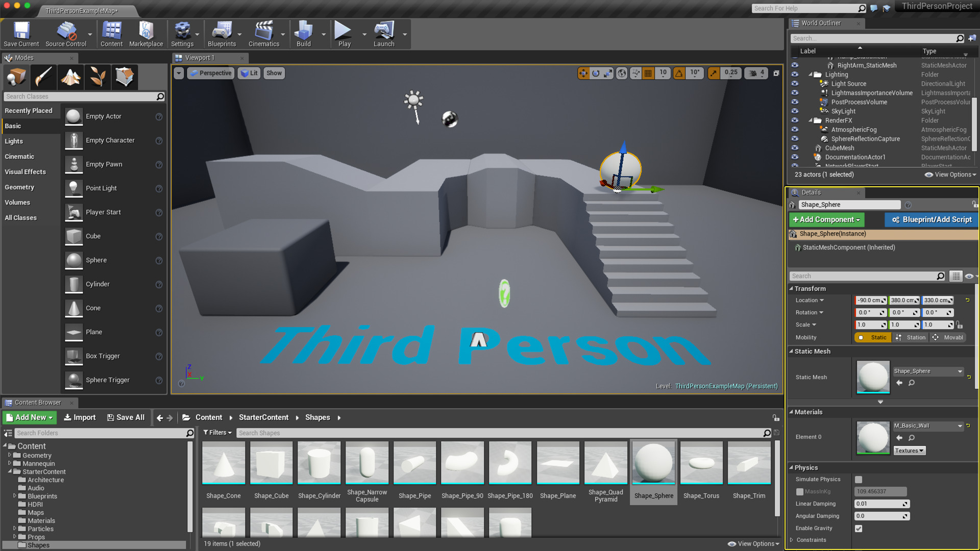Open the Add Component dropdown
Screen dimensions: 980x551
coord(826,220)
